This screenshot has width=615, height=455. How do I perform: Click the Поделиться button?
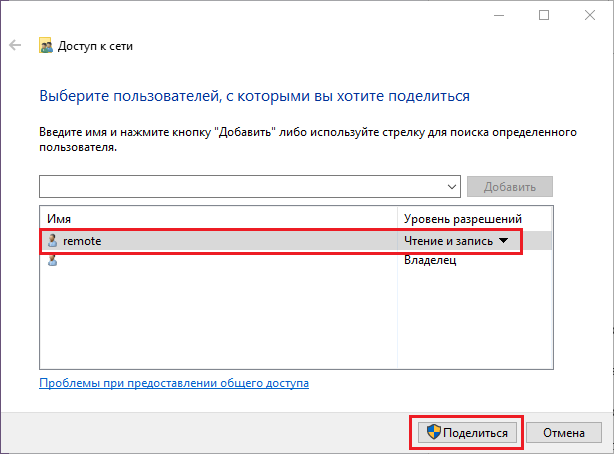coord(465,433)
